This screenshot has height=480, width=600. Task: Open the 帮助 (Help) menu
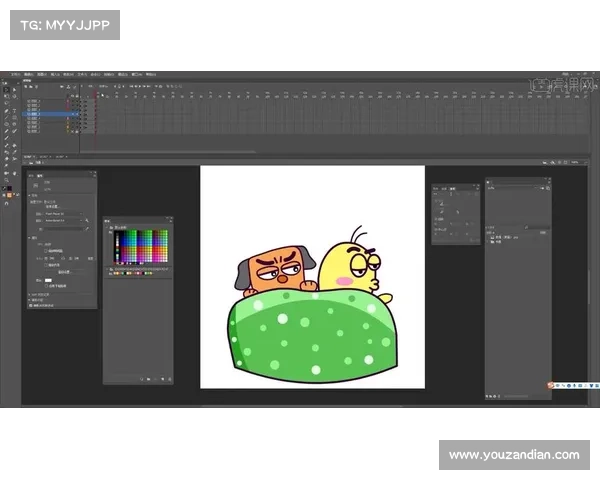pyautogui.click(x=151, y=74)
